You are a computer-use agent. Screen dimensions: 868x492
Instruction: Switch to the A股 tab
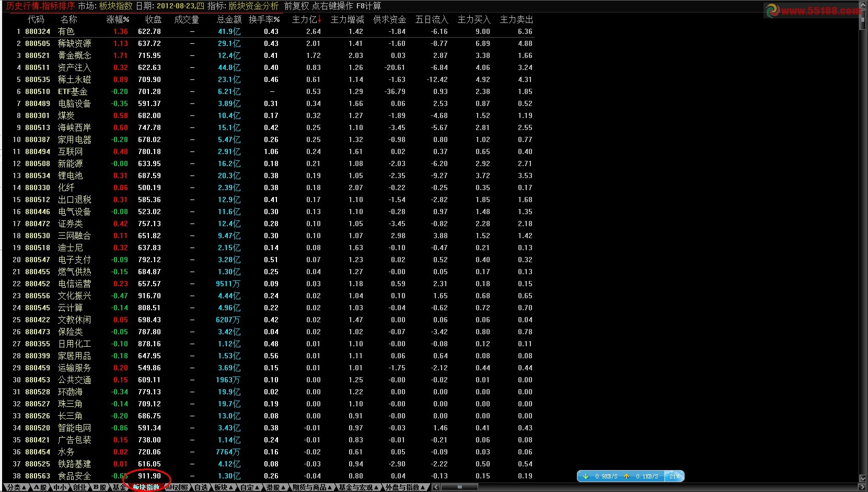[40, 487]
